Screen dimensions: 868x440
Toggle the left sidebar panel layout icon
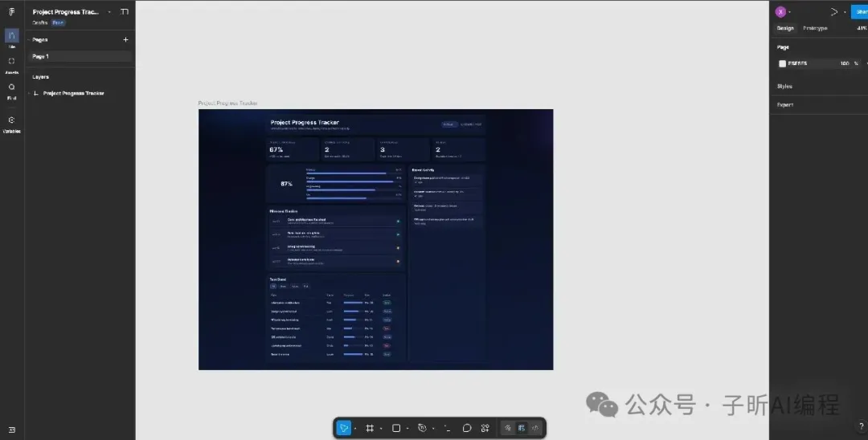click(124, 12)
